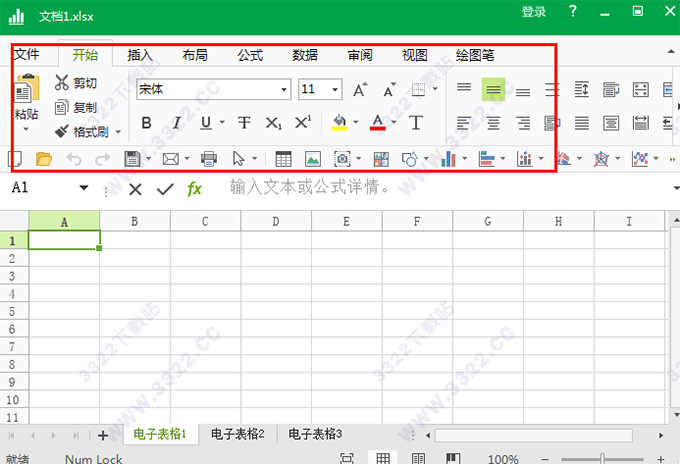Switch to the 插入 (Insert) tab
This screenshot has height=464, width=680.
coord(140,55)
